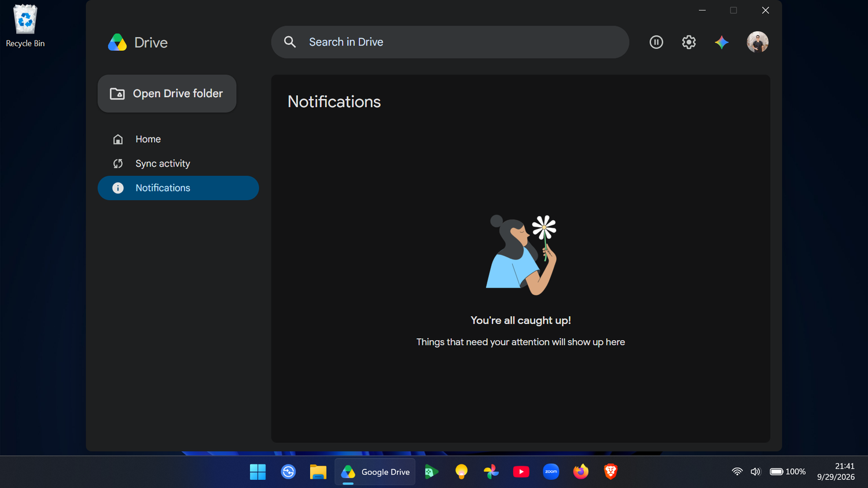The width and height of the screenshot is (868, 488).
Task: Click the Google Drive taskbar button
Action: (x=375, y=472)
